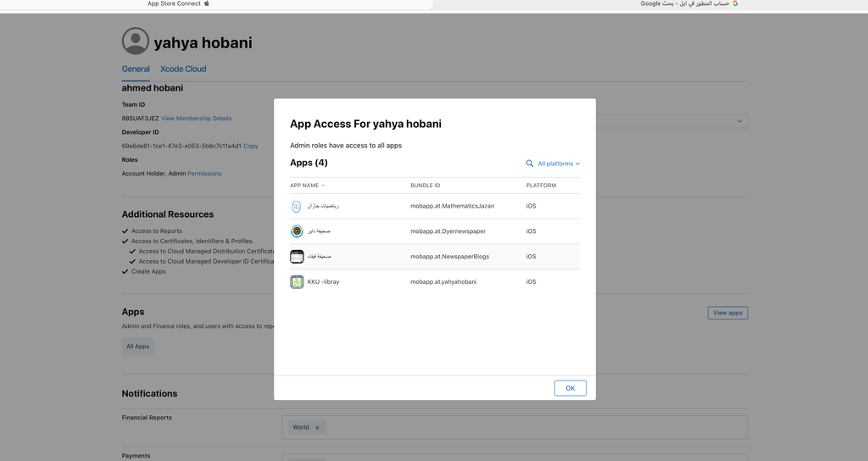
Task: Select the KKU -libray app name
Action: pos(323,281)
